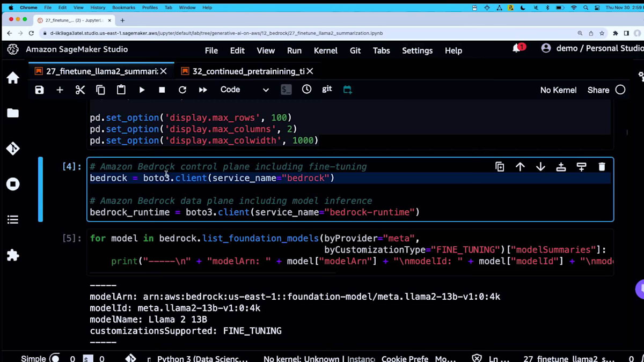644x362 pixels.
Task: Save the notebook with the disk icon
Action: click(39, 90)
